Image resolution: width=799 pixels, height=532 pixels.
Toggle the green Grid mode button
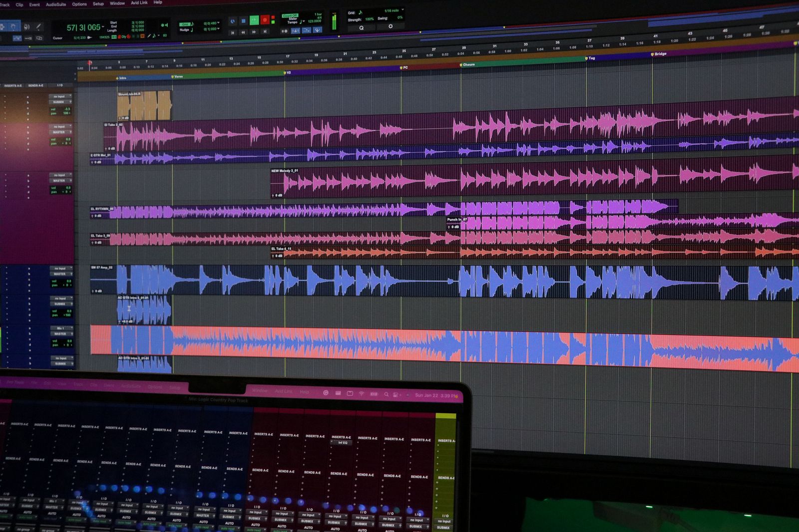(x=186, y=24)
